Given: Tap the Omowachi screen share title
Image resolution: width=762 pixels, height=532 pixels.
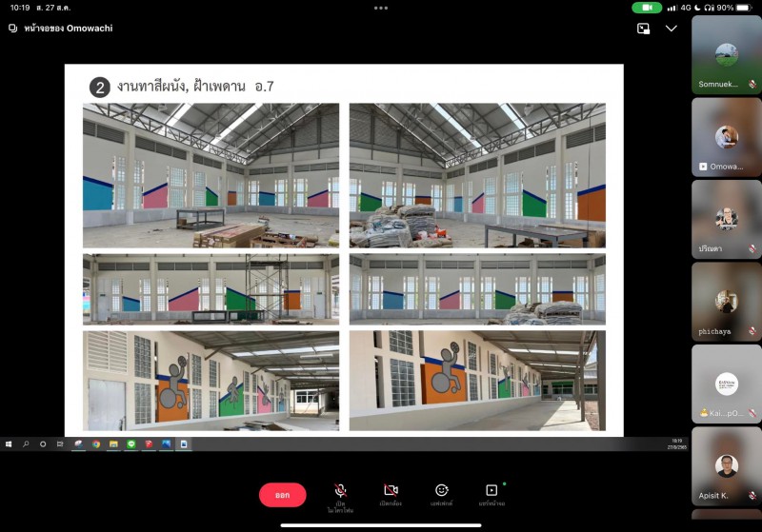Looking at the screenshot, I should (x=68, y=29).
